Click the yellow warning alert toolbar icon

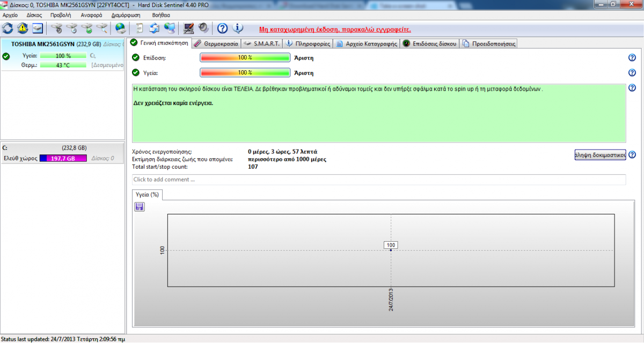(23, 28)
